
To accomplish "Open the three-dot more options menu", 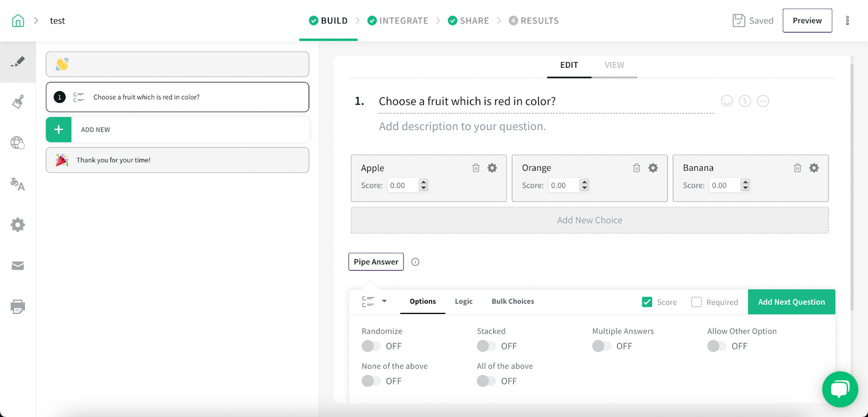I will (847, 21).
